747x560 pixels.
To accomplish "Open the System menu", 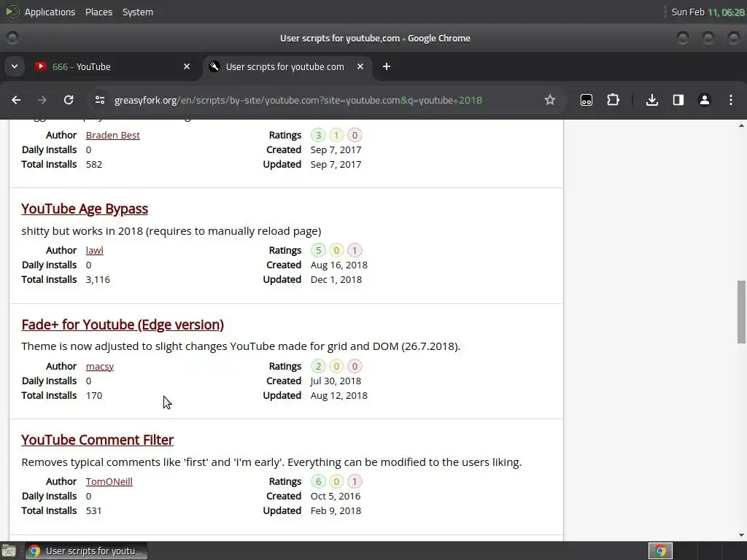I will click(138, 12).
